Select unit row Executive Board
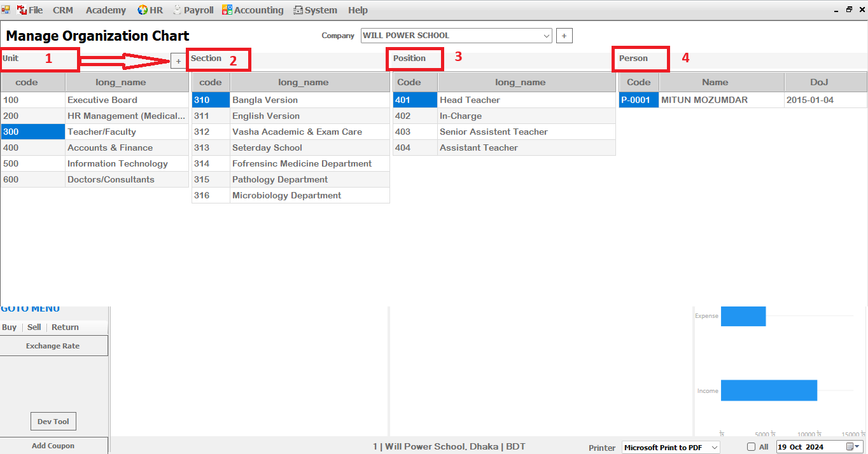868x454 pixels. coord(95,100)
